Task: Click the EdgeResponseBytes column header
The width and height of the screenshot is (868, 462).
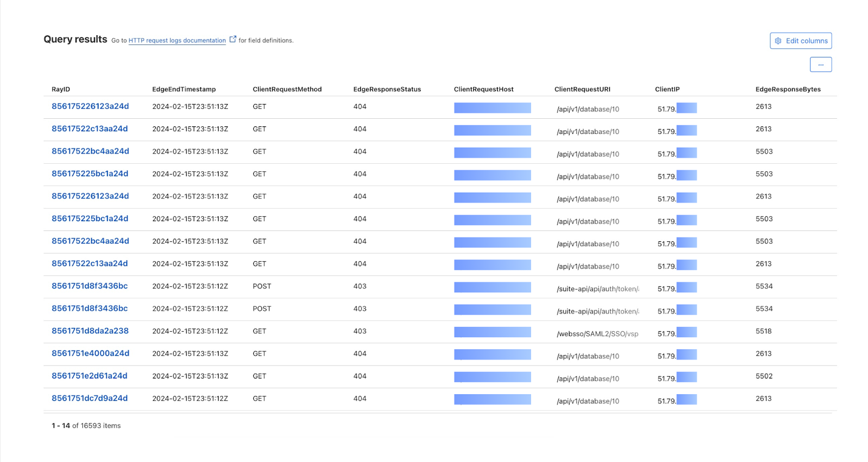Action: tap(788, 89)
